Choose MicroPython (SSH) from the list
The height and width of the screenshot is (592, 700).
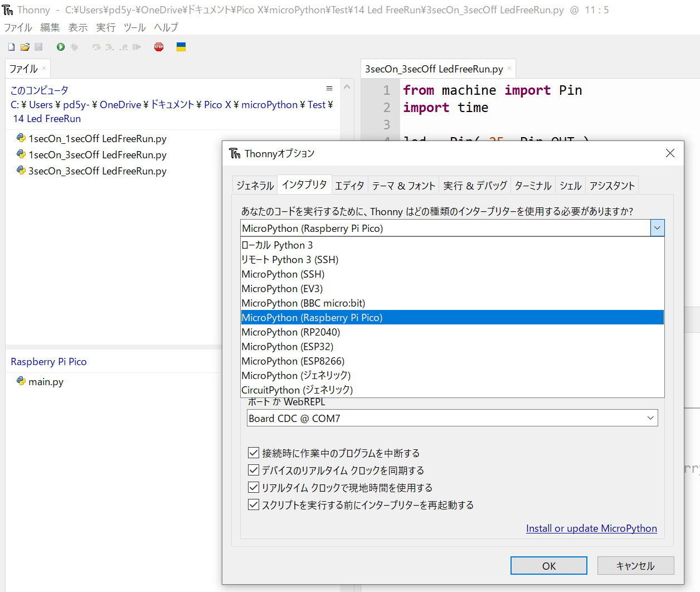453,274
